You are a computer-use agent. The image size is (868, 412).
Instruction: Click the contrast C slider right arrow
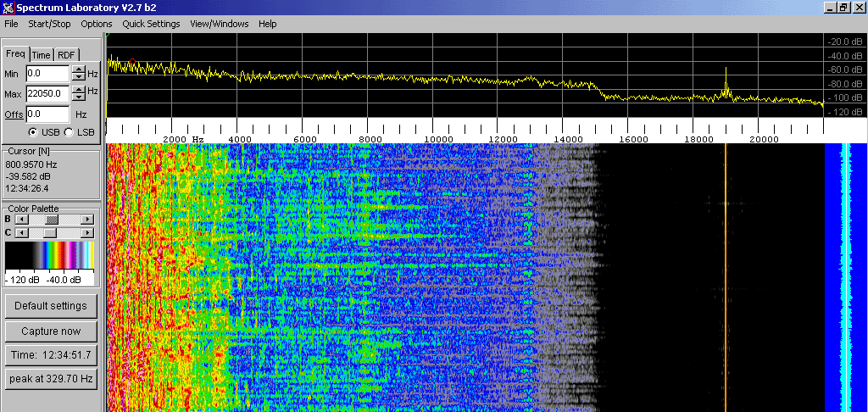coord(86,232)
